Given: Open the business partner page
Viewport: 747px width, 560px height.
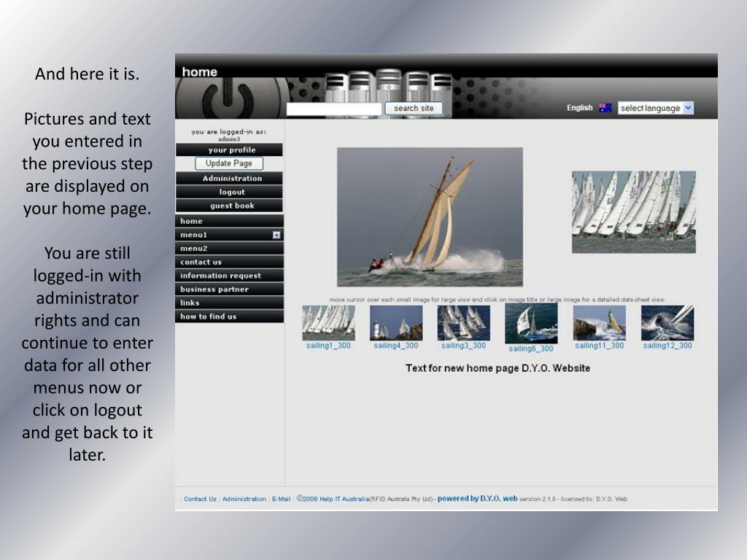Looking at the screenshot, I should pos(229,289).
